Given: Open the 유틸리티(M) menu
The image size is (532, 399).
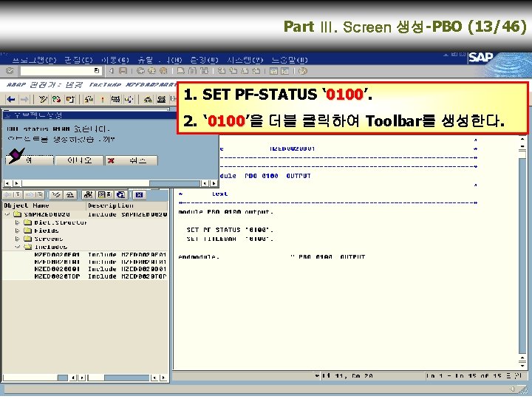Looking at the screenshot, I should coord(160,61).
